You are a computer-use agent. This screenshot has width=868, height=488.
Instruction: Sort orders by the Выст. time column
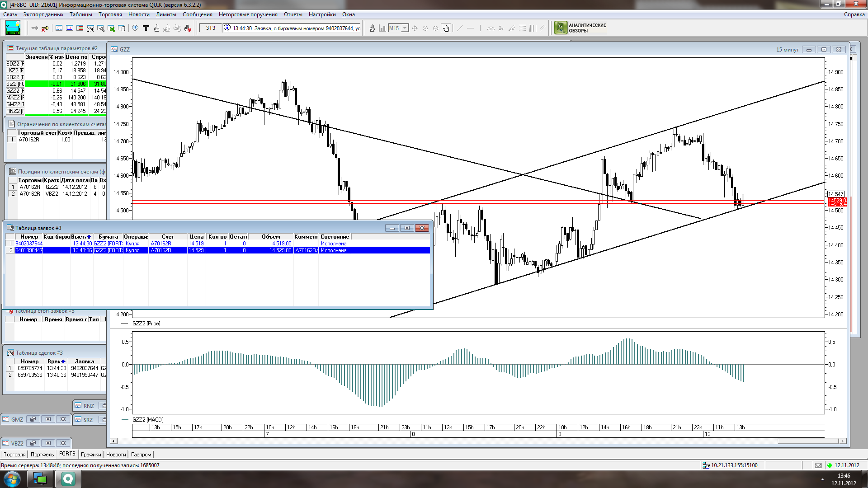(x=81, y=237)
